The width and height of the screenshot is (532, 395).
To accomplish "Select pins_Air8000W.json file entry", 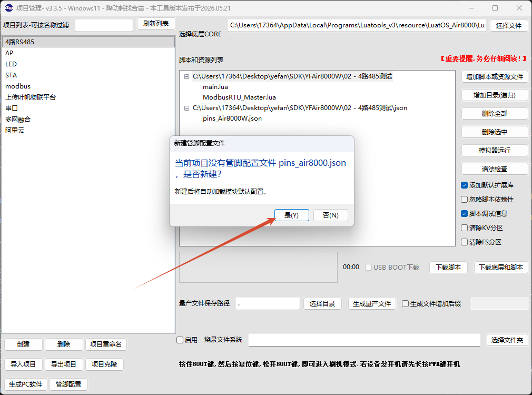I will [x=232, y=118].
